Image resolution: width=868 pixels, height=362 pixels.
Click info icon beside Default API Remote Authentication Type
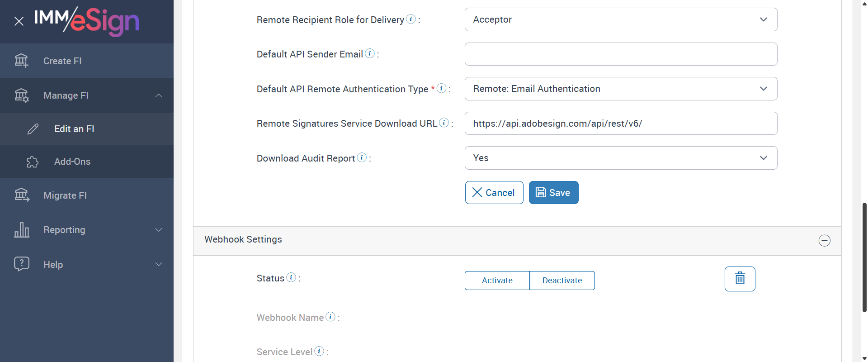coord(442,88)
